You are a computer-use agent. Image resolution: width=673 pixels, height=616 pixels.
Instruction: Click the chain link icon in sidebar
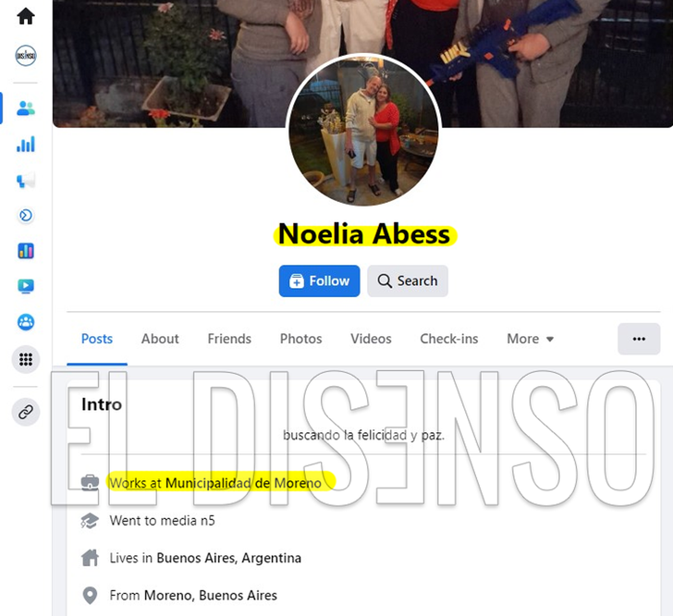(26, 412)
